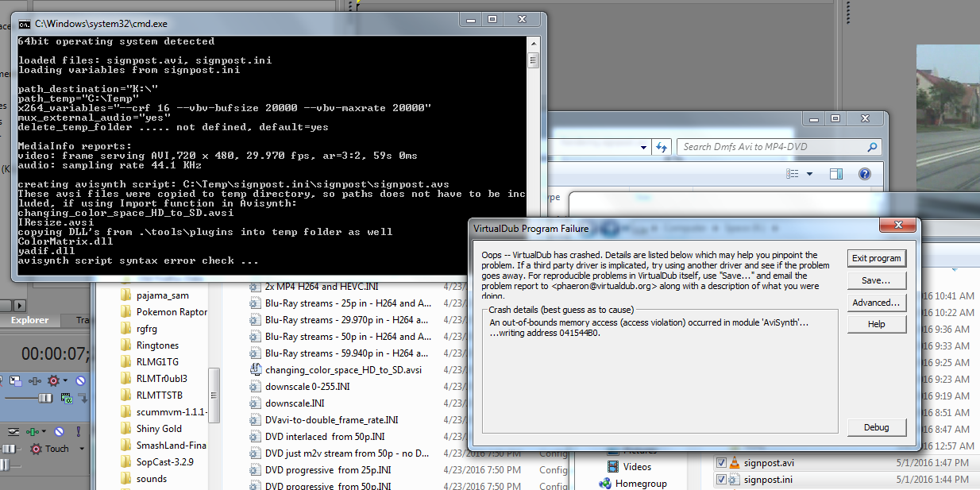This screenshot has height=490, width=980.
Task: Open the Pokemon Raptor folder
Action: pyautogui.click(x=172, y=312)
